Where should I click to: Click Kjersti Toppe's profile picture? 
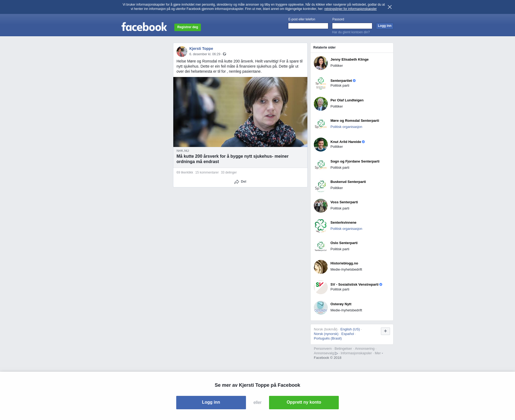coord(182,51)
